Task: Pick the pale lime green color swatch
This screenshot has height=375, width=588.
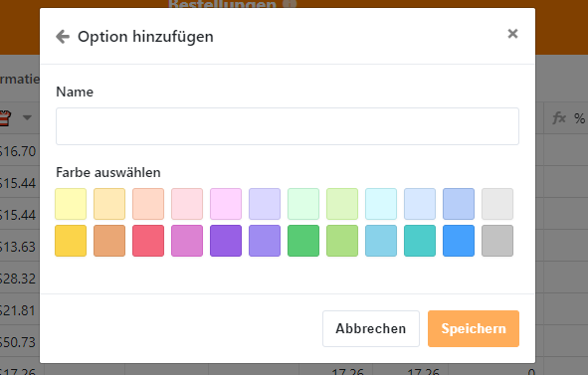Action: 342,204
